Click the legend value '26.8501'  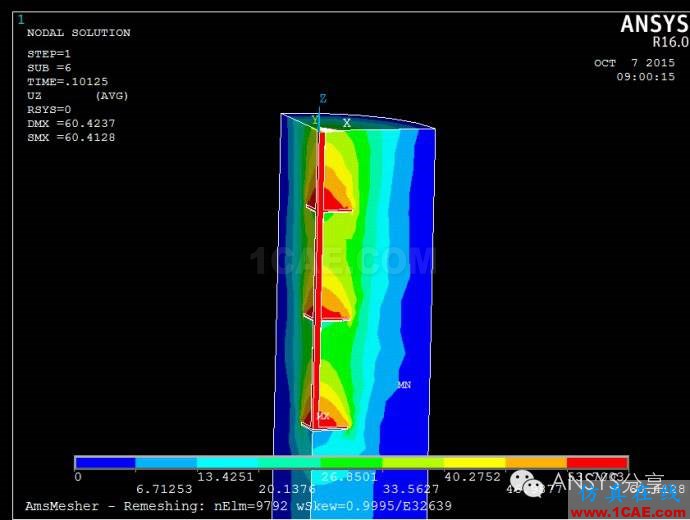[349, 477]
